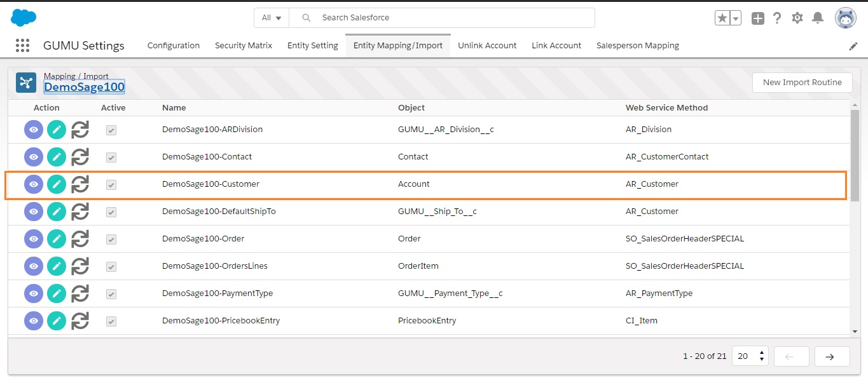Click the CI_Item web service cell

(x=642, y=321)
